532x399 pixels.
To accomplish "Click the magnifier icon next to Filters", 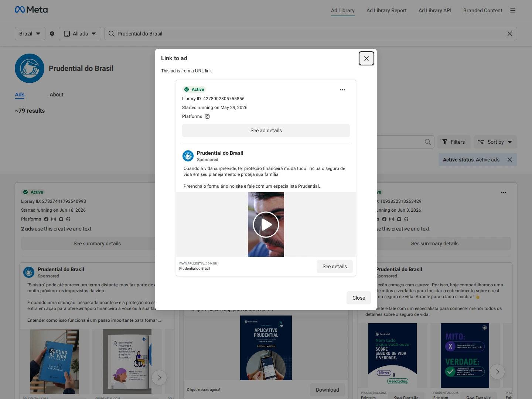I will click(x=428, y=142).
